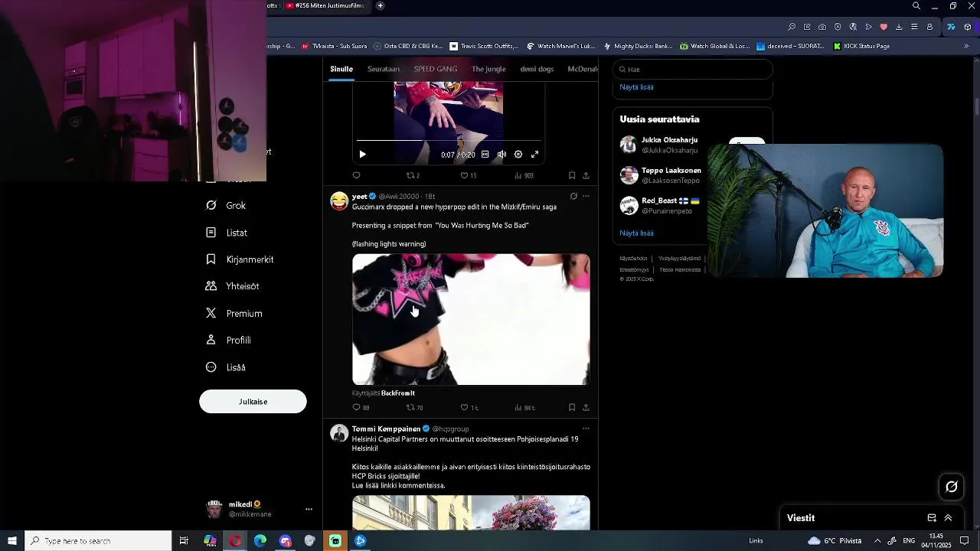Viewport: 980px width, 551px height.
Task: Open Grok floating button
Action: coord(952,487)
